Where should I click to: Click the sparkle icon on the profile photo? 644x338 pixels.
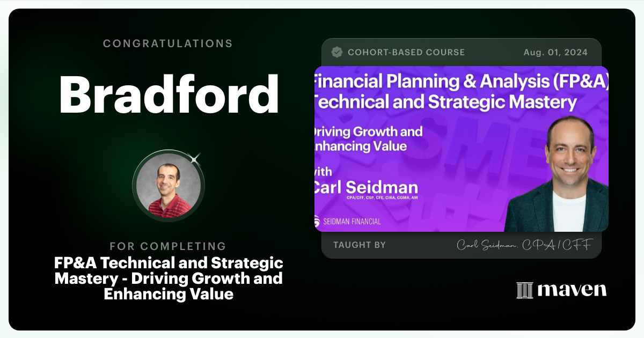(x=195, y=158)
